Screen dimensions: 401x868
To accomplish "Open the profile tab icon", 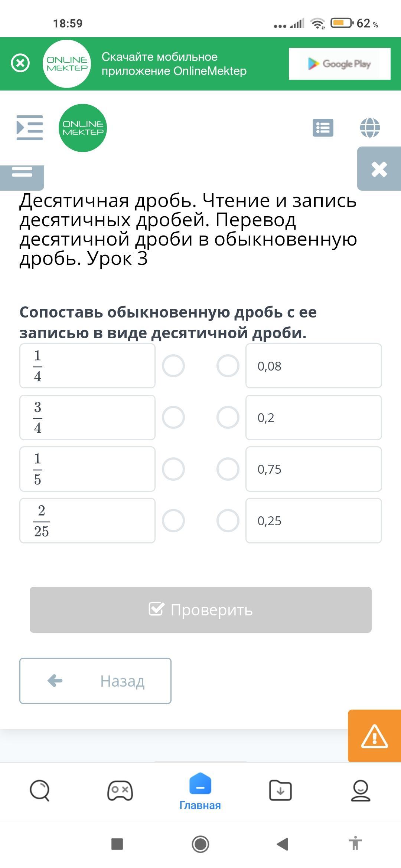I will point(361,791).
